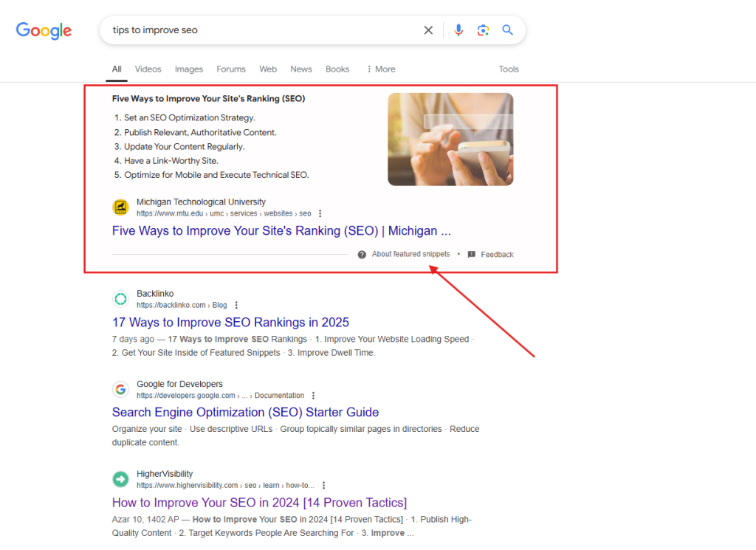
Task: Open the Forums tab
Action: 231,69
